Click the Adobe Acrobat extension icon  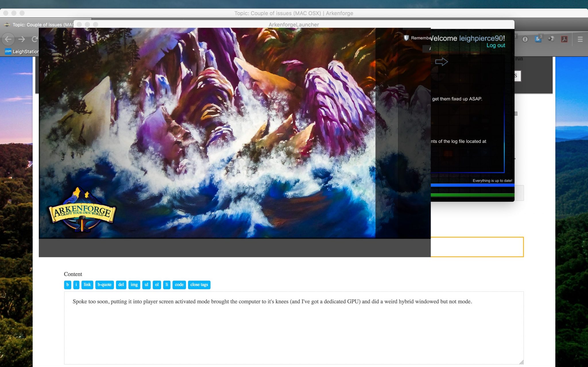point(564,39)
